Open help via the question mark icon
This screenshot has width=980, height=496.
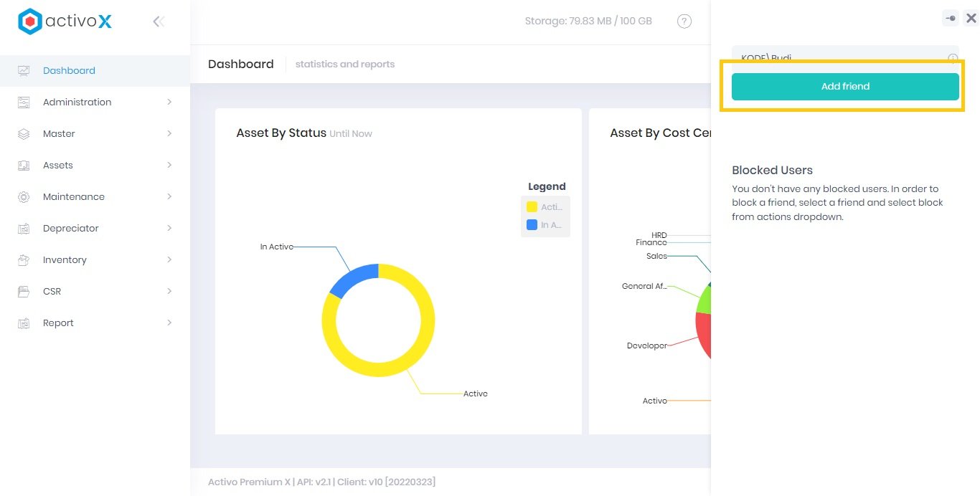(684, 21)
